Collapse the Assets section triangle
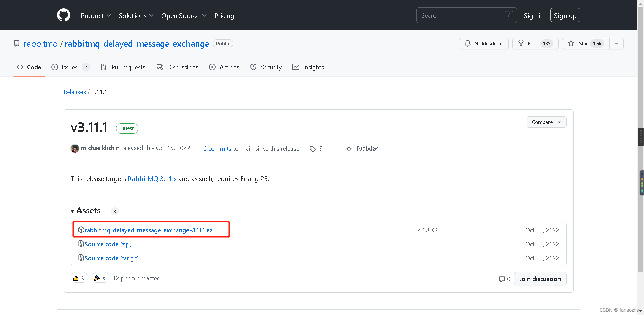This screenshot has width=644, height=315. [72, 211]
